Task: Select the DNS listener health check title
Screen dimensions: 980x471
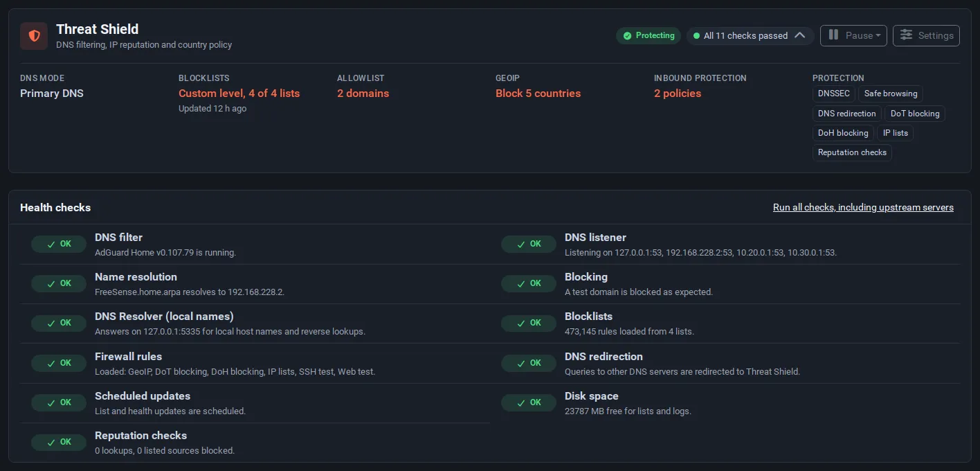Action: point(595,238)
